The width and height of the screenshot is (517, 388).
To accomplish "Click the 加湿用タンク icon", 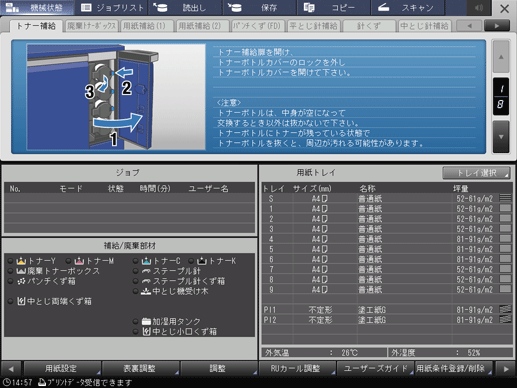I will click(x=146, y=321).
